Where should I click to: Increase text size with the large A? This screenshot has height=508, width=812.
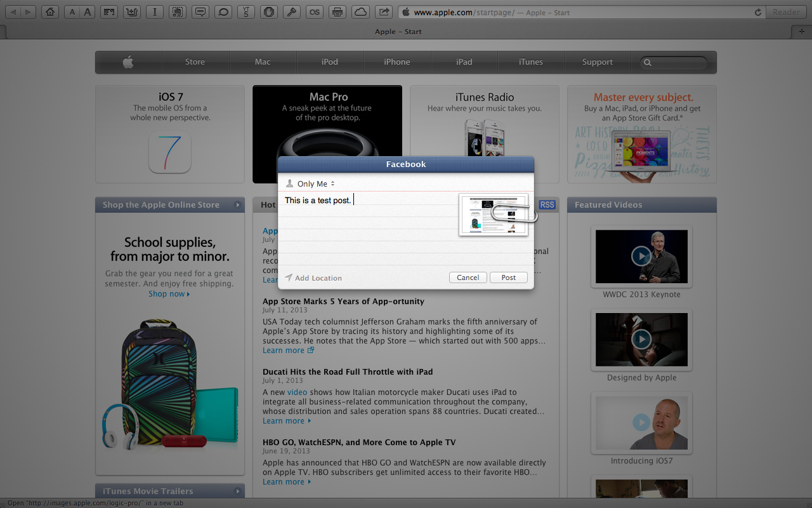point(87,12)
